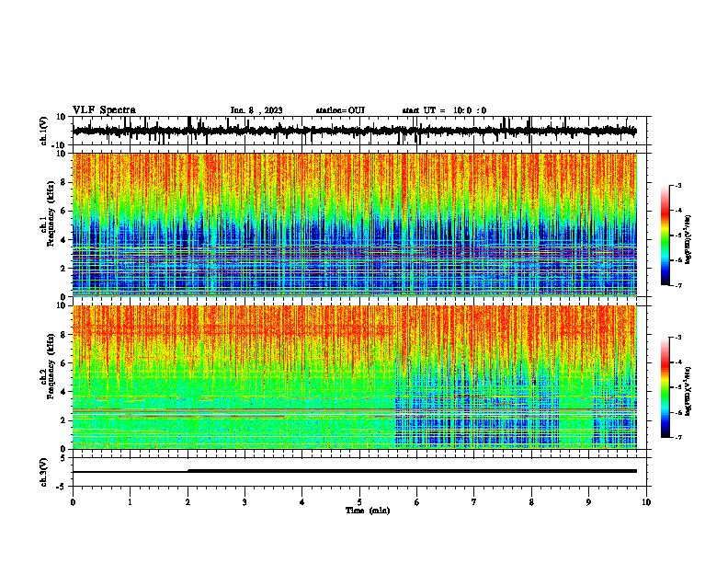Click the color scale bar beside ch.2 spectrogram
The image size is (728, 563).
click(665, 387)
